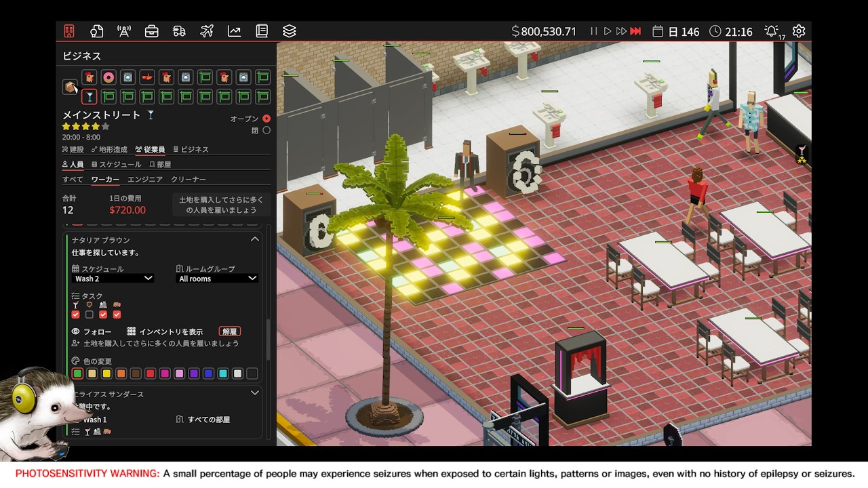The image size is (868, 488).
Task: Switch to the 建設 tab
Action: (x=73, y=150)
